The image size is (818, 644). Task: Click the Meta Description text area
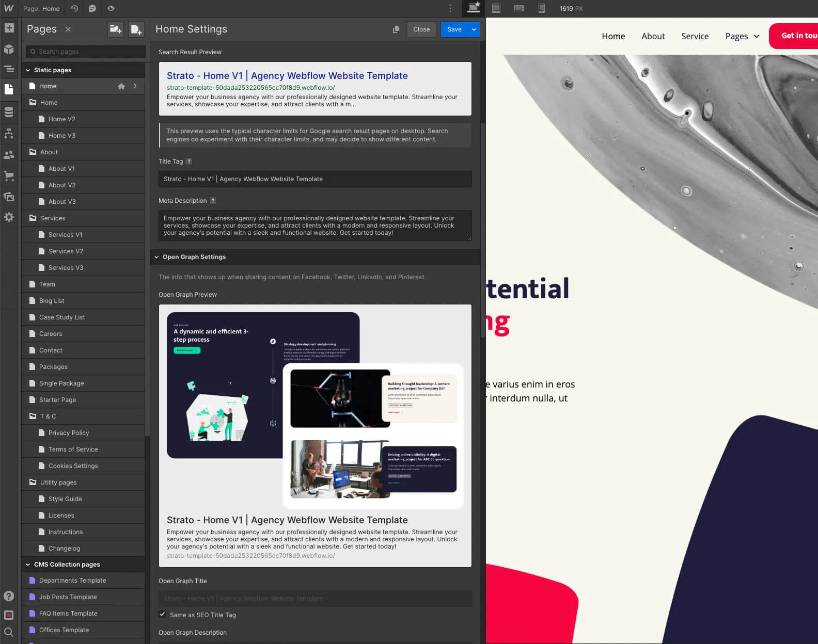click(x=315, y=226)
